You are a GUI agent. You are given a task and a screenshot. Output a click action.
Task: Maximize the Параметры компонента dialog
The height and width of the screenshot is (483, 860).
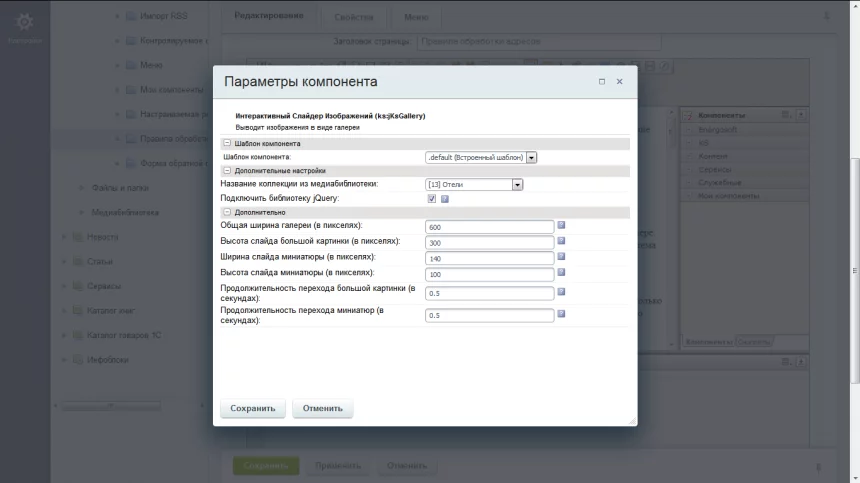[602, 82]
